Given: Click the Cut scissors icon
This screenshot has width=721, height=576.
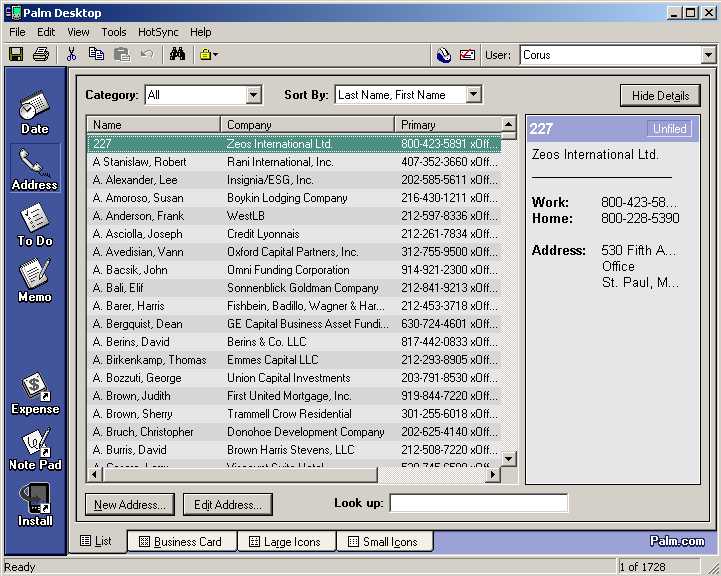Looking at the screenshot, I should pos(71,55).
